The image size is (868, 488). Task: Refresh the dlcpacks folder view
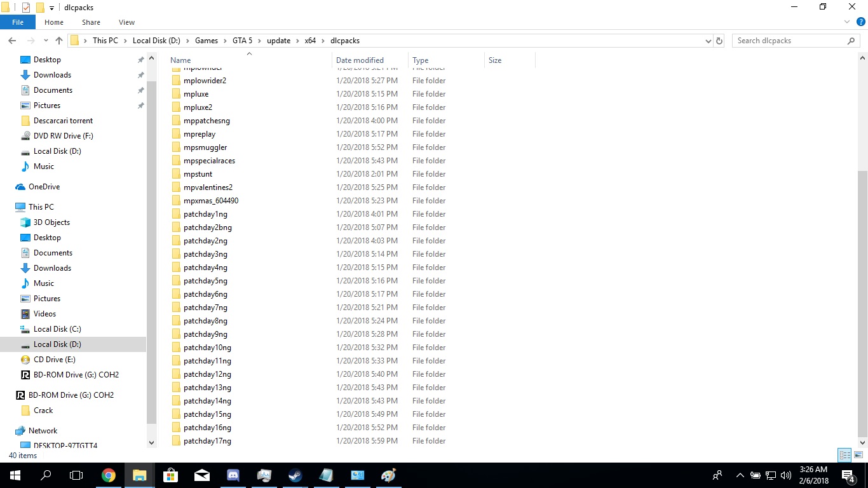coord(719,41)
